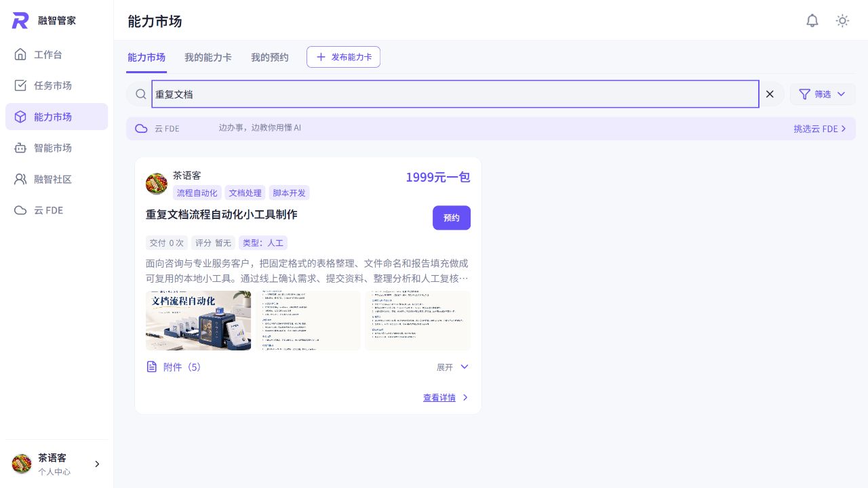
Task: Switch to the 能力市场 tab
Action: pyautogui.click(x=146, y=58)
